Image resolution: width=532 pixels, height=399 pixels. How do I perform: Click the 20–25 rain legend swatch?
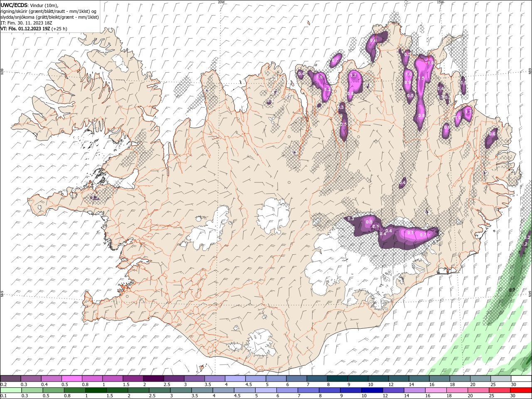coord(478,390)
